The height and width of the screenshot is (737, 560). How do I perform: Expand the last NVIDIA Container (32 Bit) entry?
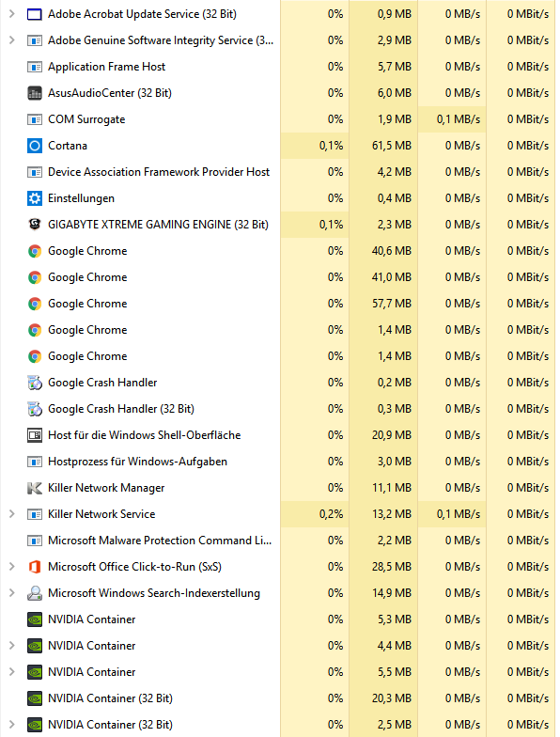click(x=11, y=725)
